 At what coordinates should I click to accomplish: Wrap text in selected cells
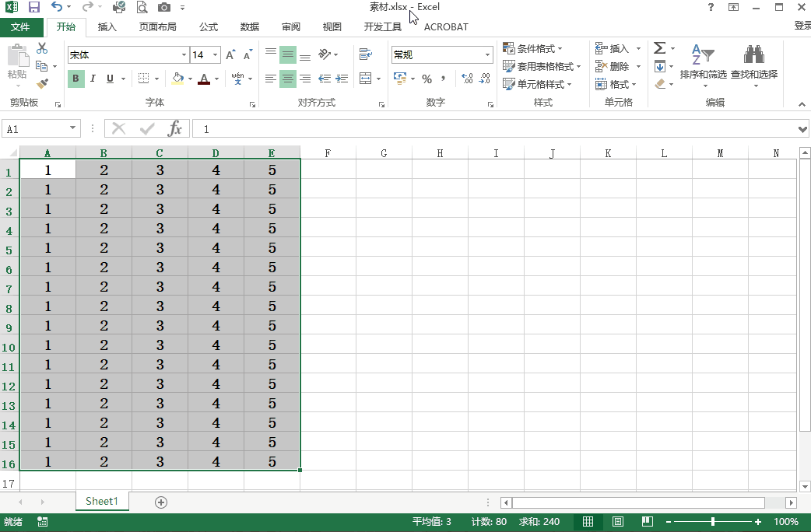pos(366,54)
